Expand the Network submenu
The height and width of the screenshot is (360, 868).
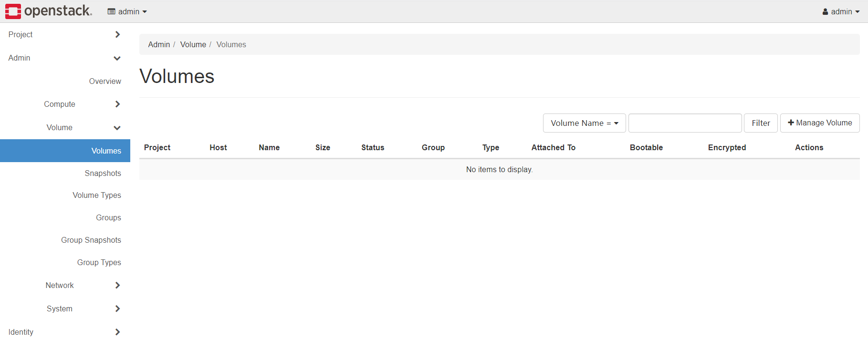(x=65, y=285)
